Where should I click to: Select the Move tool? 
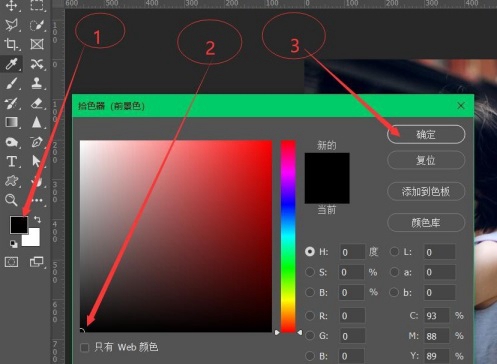point(12,6)
